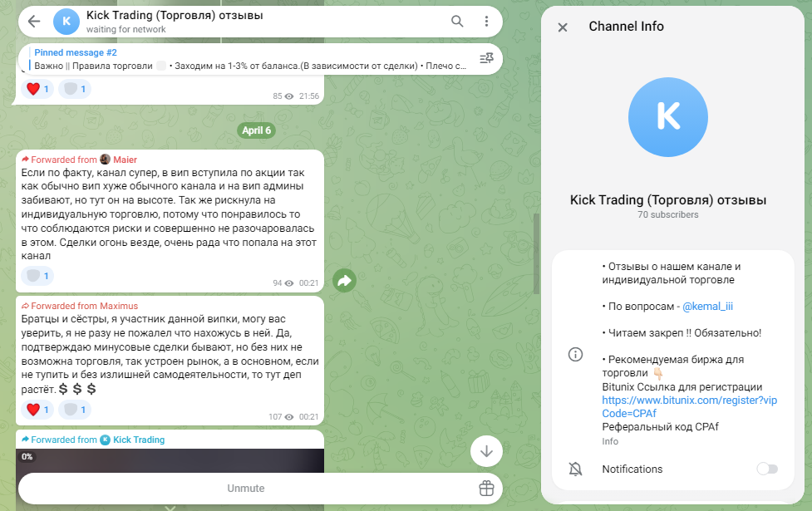Viewport: 812px width, 511px height.
Task: Toggle the Notifications switch
Action: pos(767,469)
